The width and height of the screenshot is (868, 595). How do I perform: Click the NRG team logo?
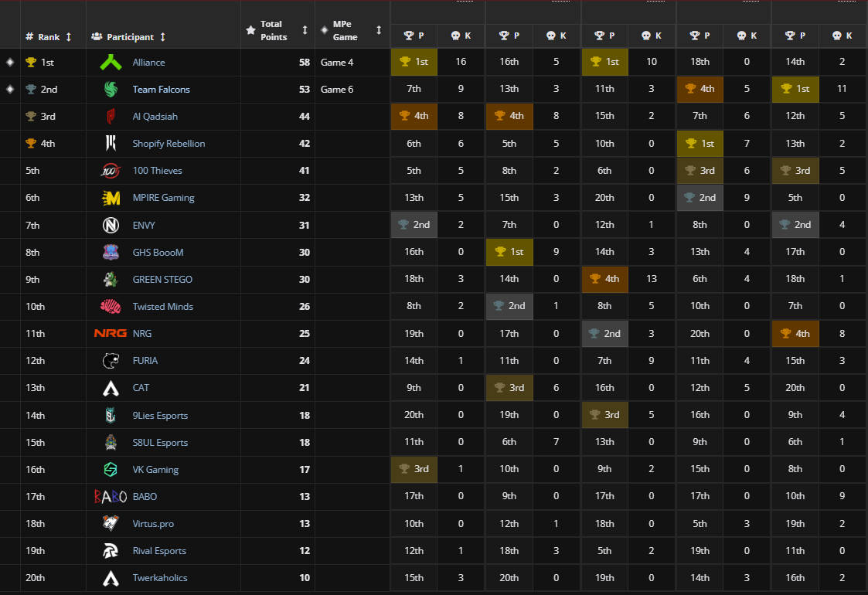[111, 333]
